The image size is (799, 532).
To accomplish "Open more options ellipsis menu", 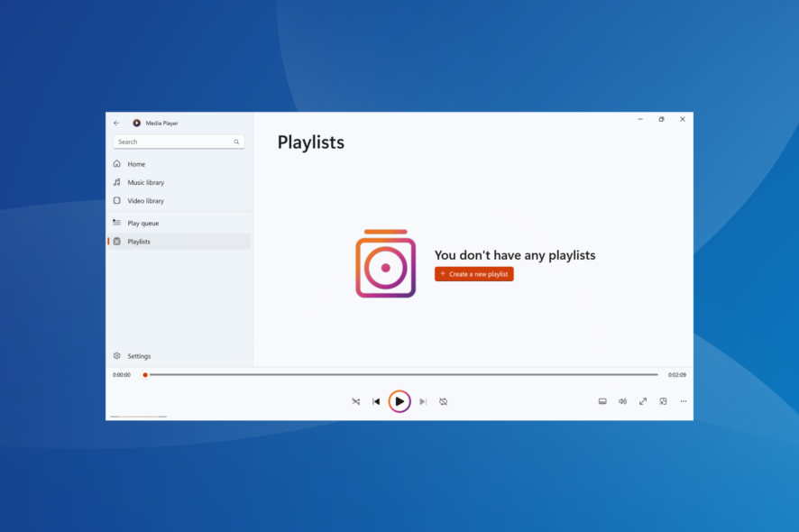I will point(684,401).
